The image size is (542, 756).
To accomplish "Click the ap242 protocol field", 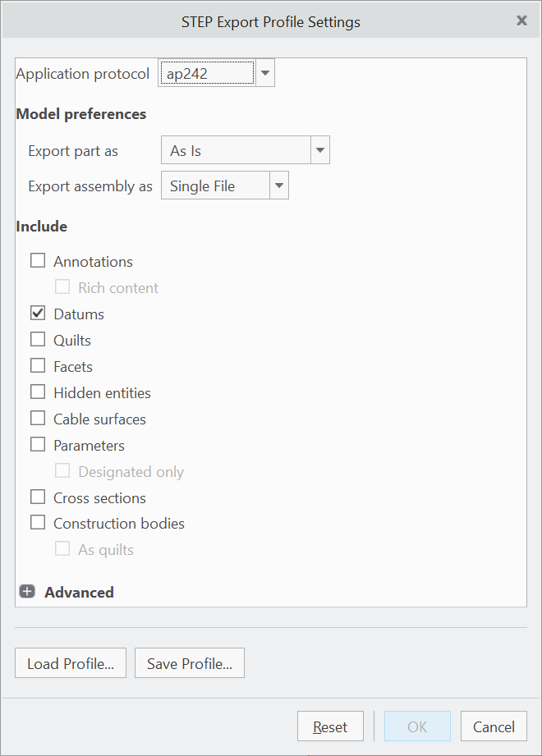I will pos(207,73).
